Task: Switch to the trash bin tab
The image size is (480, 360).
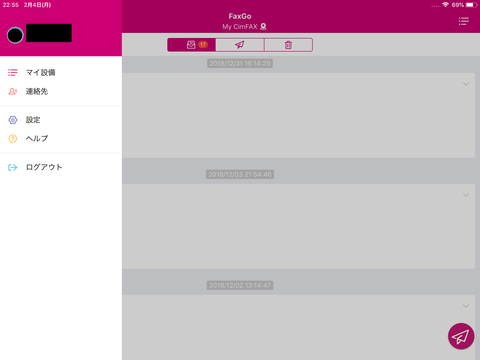Action: (x=288, y=45)
